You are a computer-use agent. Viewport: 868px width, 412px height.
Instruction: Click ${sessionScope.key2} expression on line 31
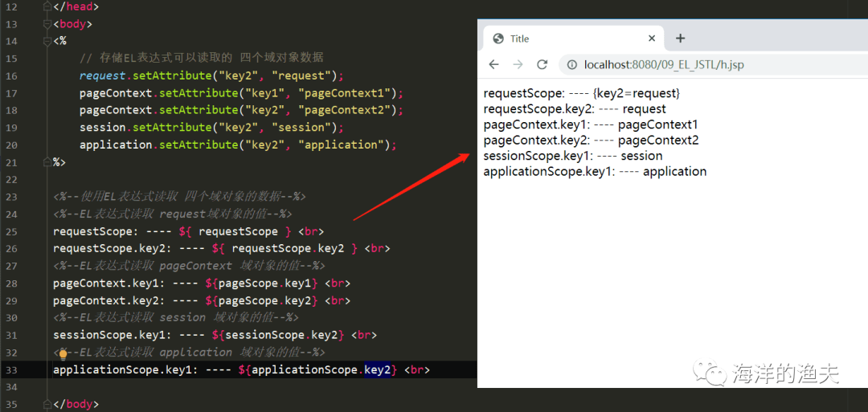(279, 335)
